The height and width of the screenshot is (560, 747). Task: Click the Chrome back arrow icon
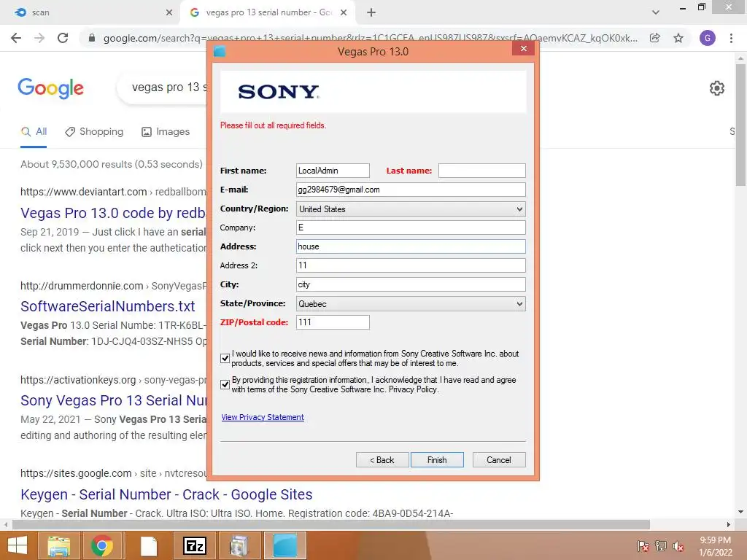(16, 38)
